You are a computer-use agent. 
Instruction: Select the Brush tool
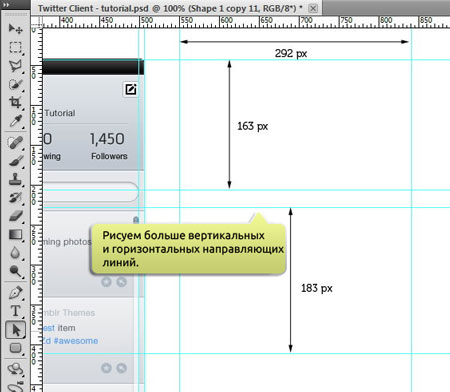tap(15, 161)
